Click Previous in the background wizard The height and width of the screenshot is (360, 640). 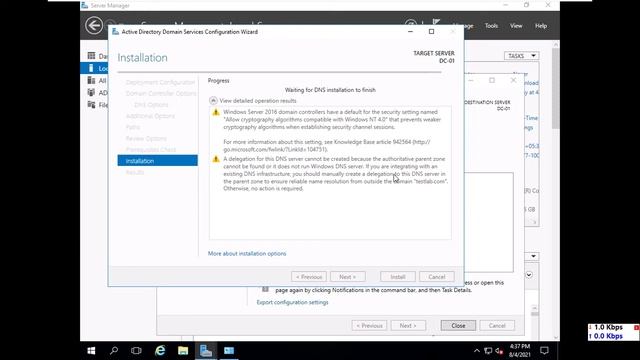(369, 326)
